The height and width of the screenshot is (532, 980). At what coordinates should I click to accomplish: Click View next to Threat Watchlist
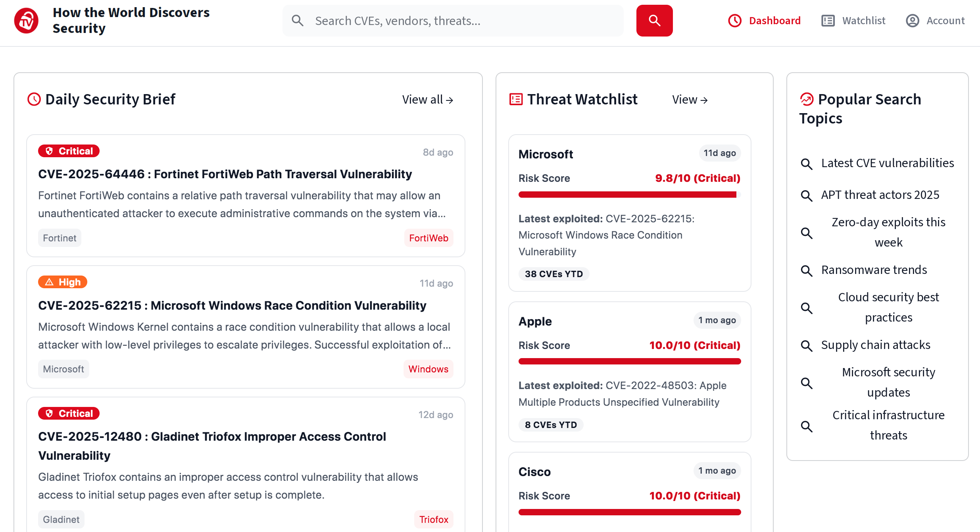coord(690,100)
